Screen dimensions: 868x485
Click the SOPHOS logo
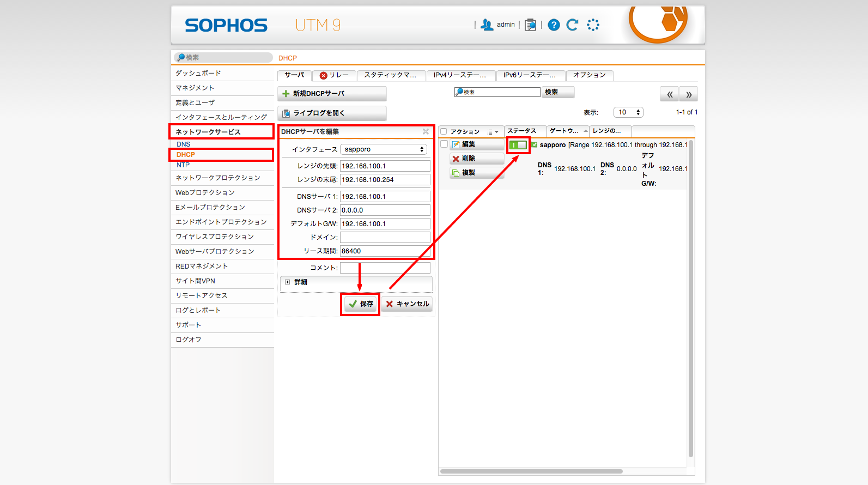pos(226,26)
